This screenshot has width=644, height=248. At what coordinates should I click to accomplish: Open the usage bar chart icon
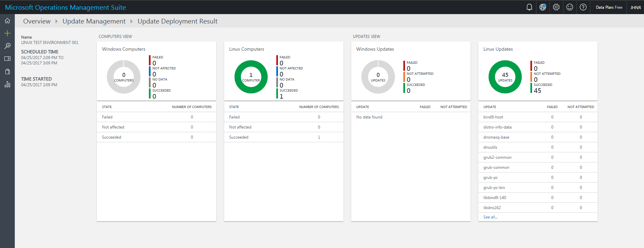(7, 84)
